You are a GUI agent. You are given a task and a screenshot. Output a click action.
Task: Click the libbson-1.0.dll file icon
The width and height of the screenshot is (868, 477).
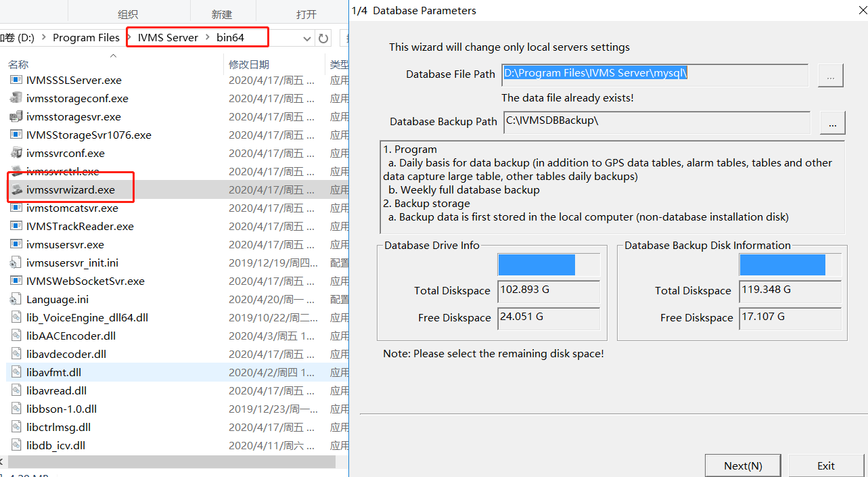tap(16, 409)
